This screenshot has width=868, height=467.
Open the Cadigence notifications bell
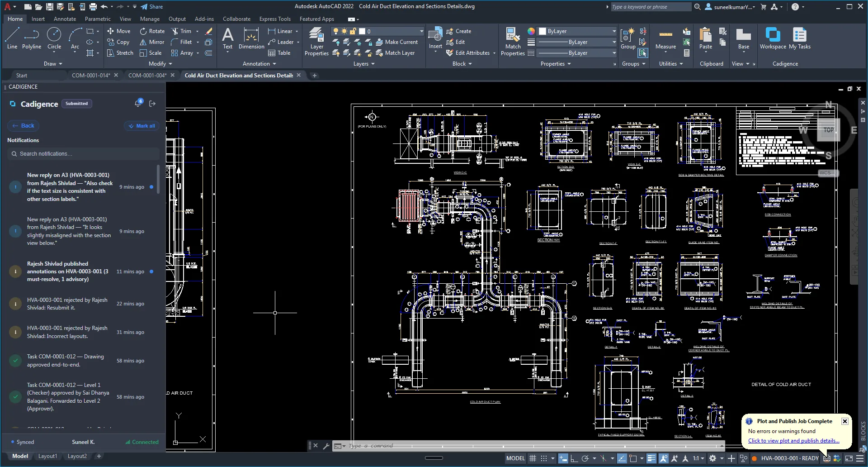point(138,104)
